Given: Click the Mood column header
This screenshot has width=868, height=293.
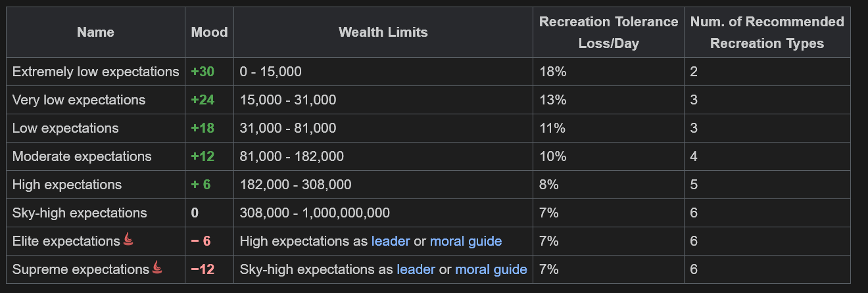Looking at the screenshot, I should 209,32.
